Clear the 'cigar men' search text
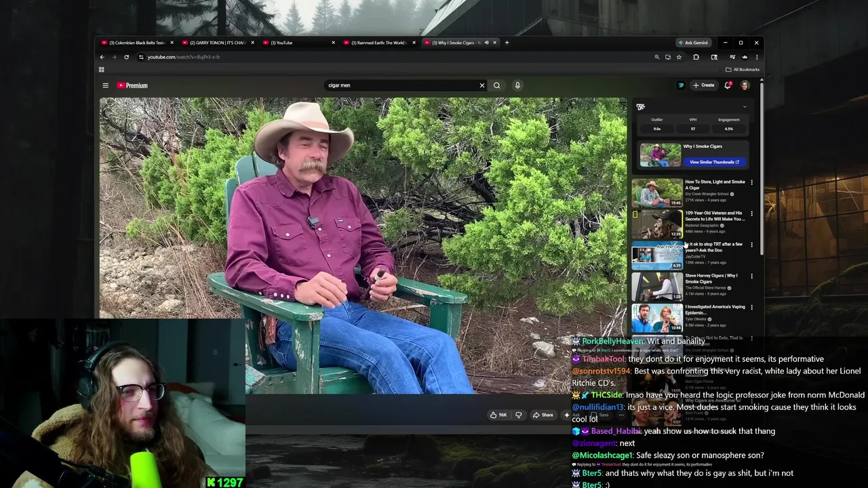The height and width of the screenshot is (488, 868). pyautogui.click(x=482, y=85)
